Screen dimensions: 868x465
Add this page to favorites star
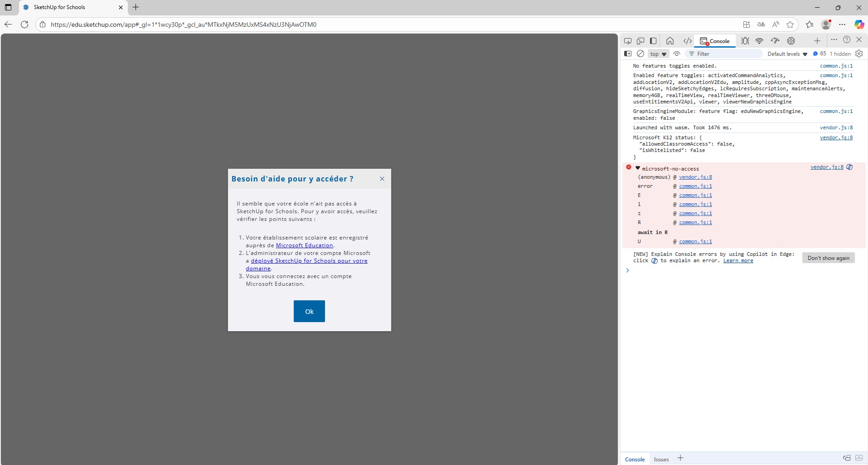pos(790,24)
